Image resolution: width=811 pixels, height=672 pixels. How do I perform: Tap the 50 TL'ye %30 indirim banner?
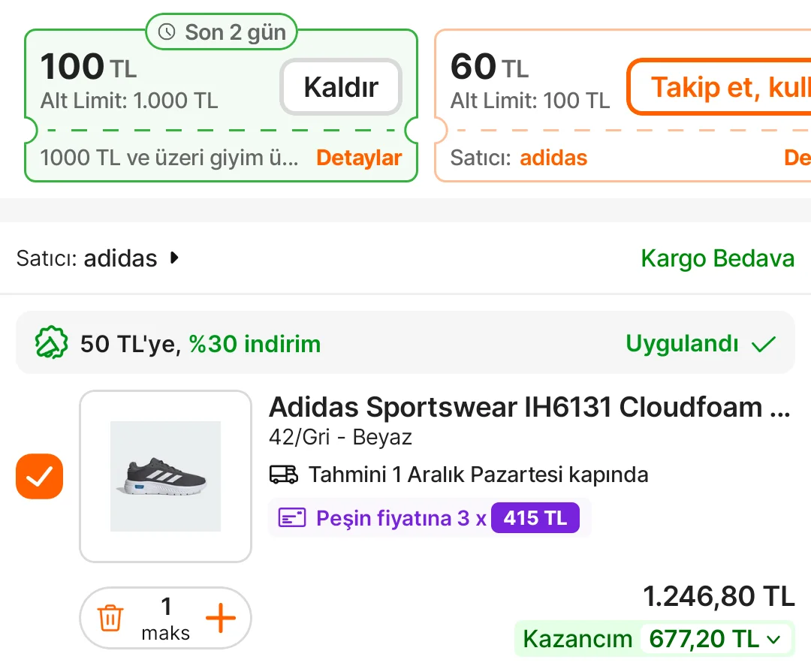tap(200, 345)
